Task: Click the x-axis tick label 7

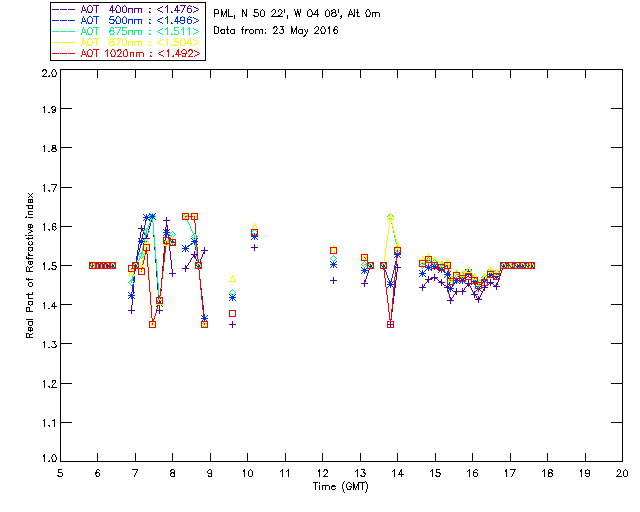Action: (135, 473)
